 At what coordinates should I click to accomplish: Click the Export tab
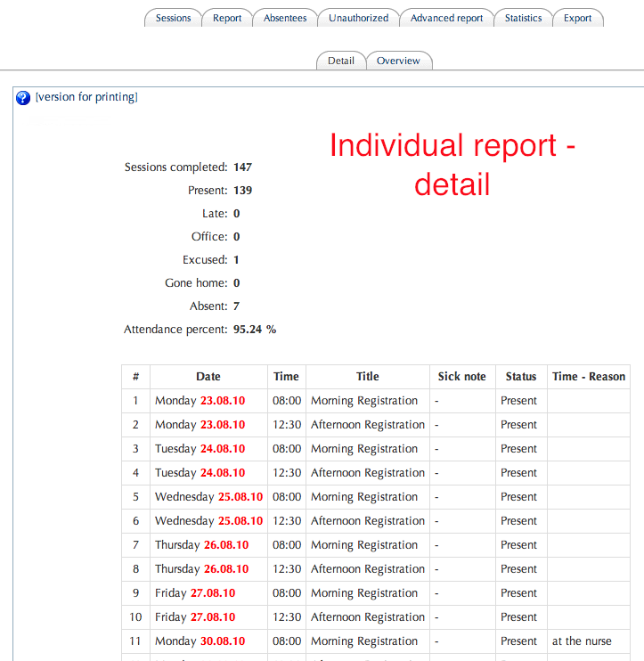[x=577, y=18]
